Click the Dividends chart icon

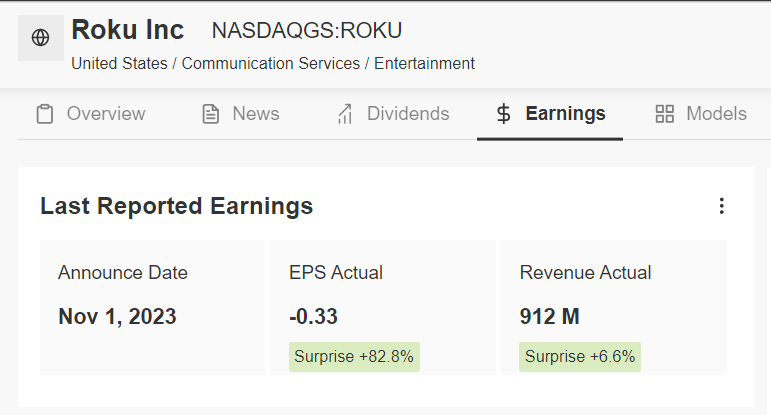pos(345,114)
